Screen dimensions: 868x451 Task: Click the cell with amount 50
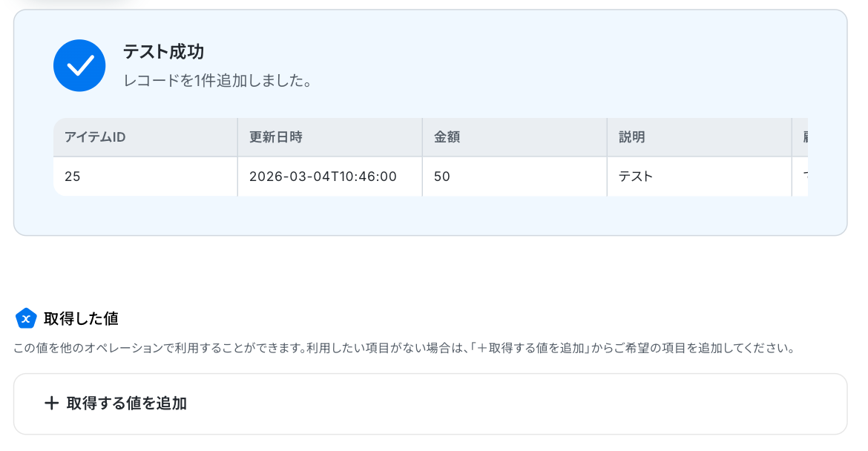tap(515, 177)
